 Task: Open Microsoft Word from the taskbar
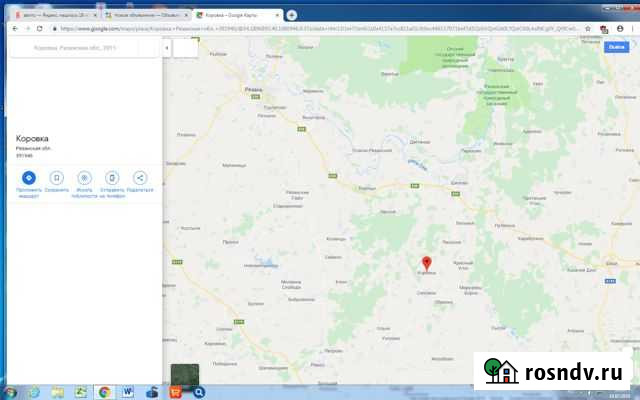[x=128, y=392]
